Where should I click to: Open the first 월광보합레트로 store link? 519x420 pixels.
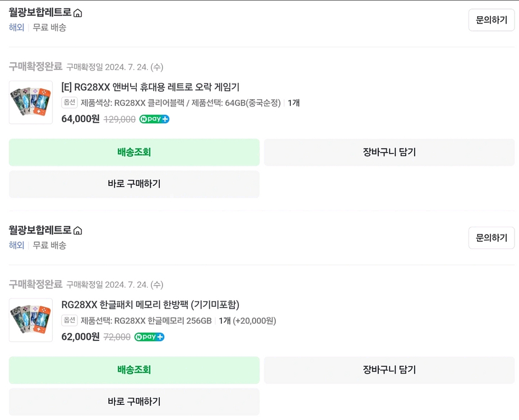(40, 12)
